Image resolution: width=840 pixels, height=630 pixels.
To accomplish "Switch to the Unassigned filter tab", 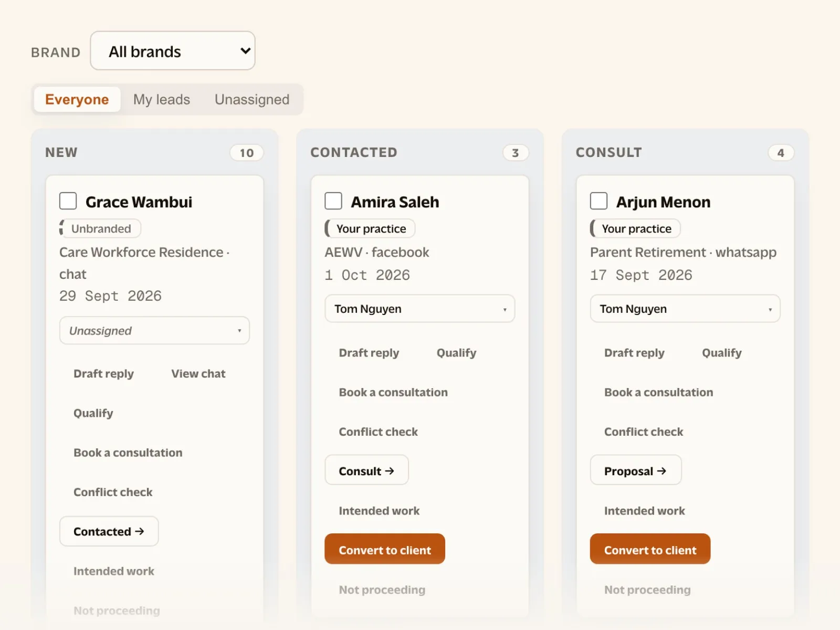I will tap(252, 99).
